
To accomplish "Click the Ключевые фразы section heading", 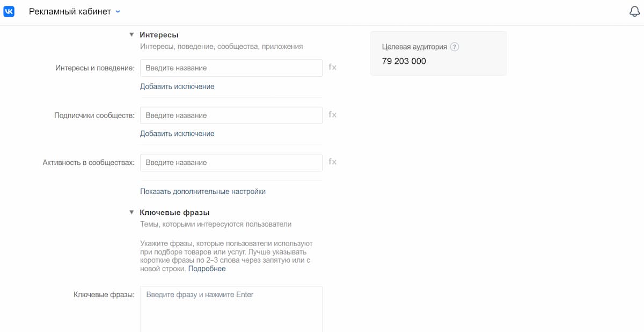I will 174,213.
